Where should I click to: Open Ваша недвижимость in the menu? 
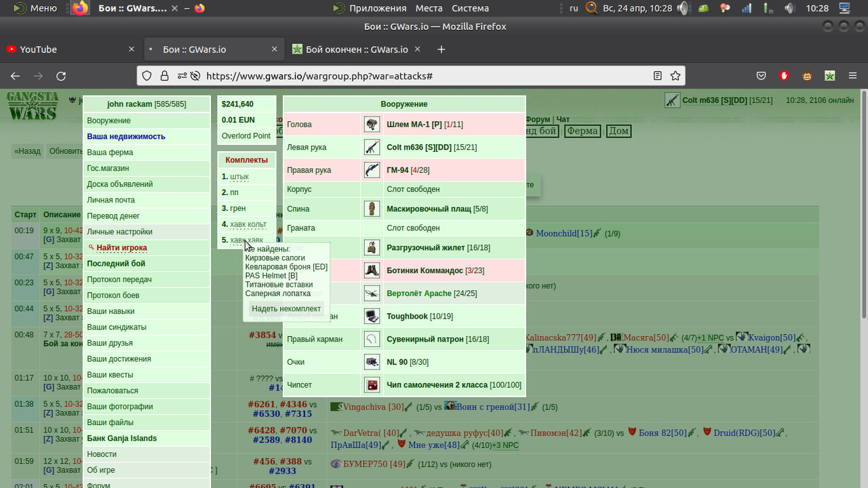pyautogui.click(x=126, y=136)
